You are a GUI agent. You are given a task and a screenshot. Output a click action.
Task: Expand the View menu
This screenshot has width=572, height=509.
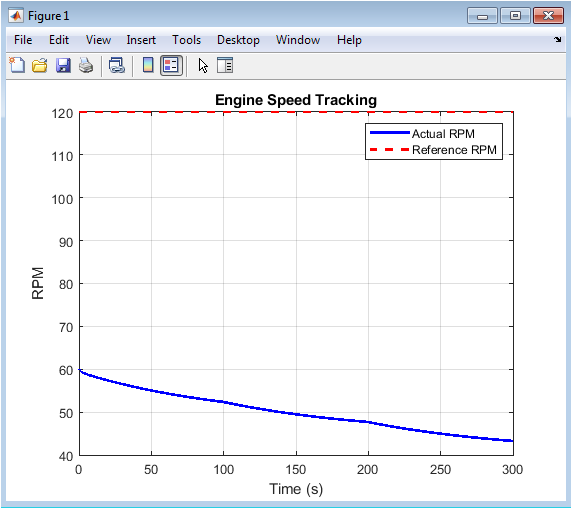(x=98, y=40)
